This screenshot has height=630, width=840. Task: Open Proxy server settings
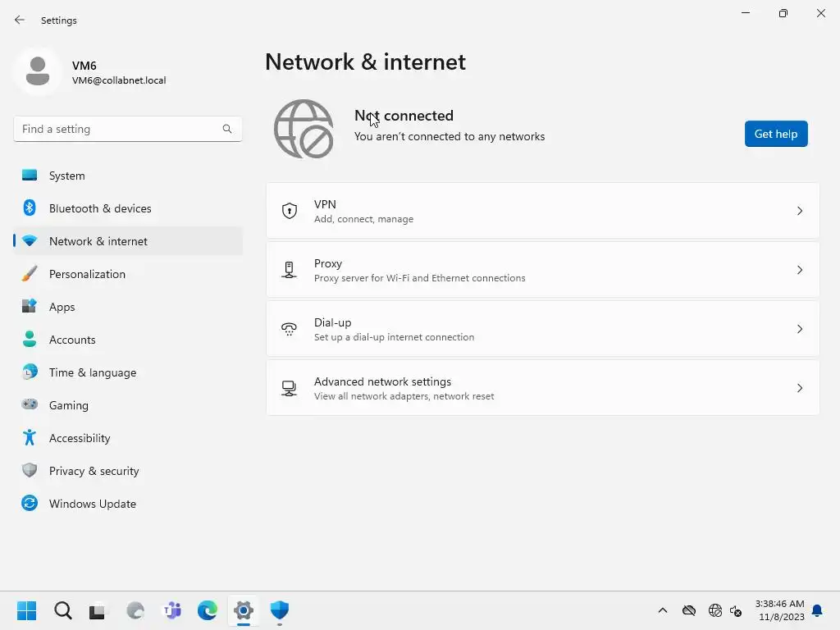(543, 270)
